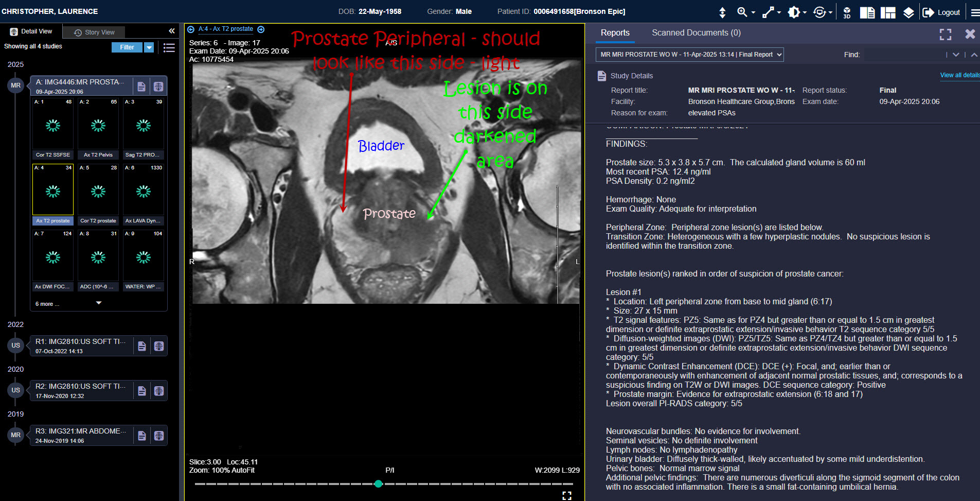This screenshot has width=980, height=501.
Task: Open the zoom tool dropdown arrow
Action: click(753, 12)
